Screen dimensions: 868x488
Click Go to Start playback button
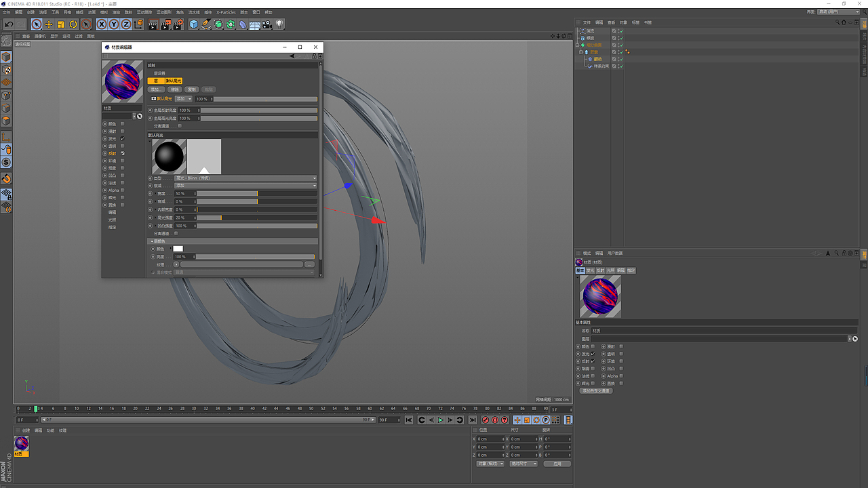[409, 420]
